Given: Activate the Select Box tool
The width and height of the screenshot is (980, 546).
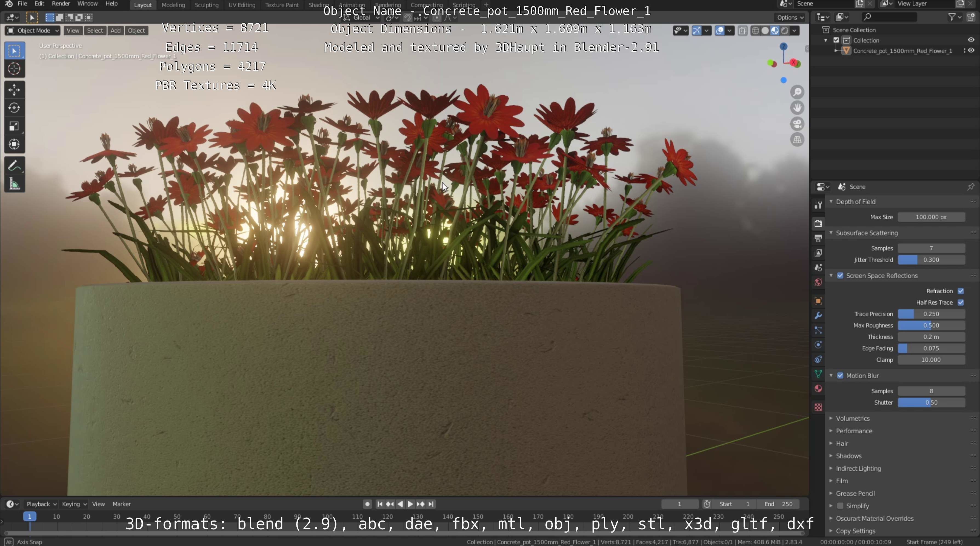Looking at the screenshot, I should [15, 51].
